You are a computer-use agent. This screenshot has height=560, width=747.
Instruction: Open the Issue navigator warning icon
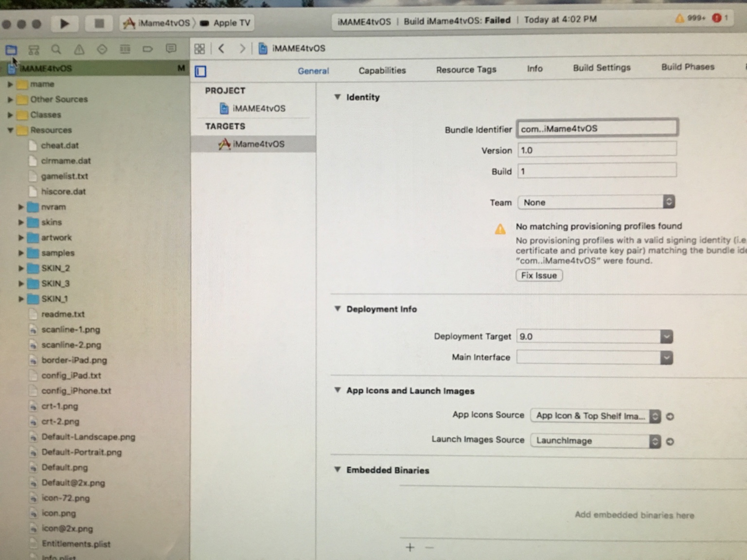point(79,49)
